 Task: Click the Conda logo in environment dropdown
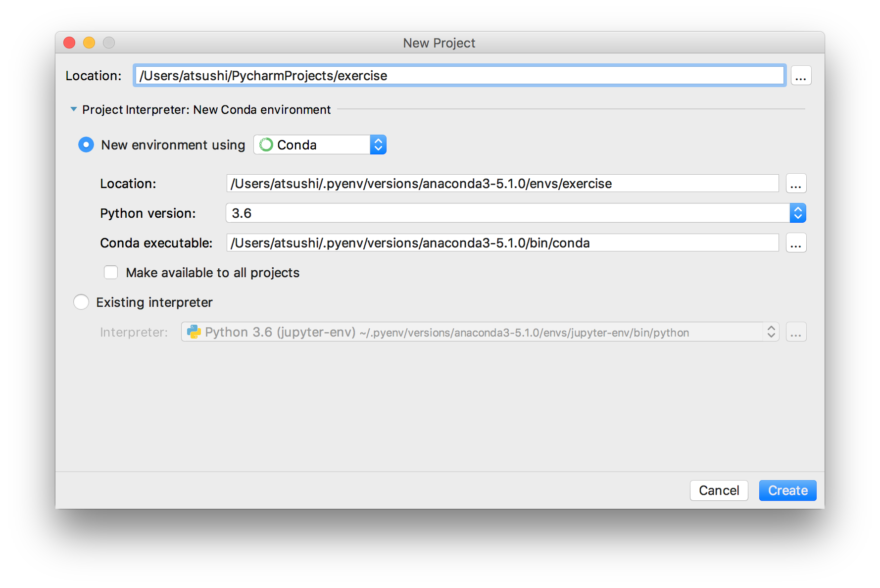pyautogui.click(x=266, y=145)
